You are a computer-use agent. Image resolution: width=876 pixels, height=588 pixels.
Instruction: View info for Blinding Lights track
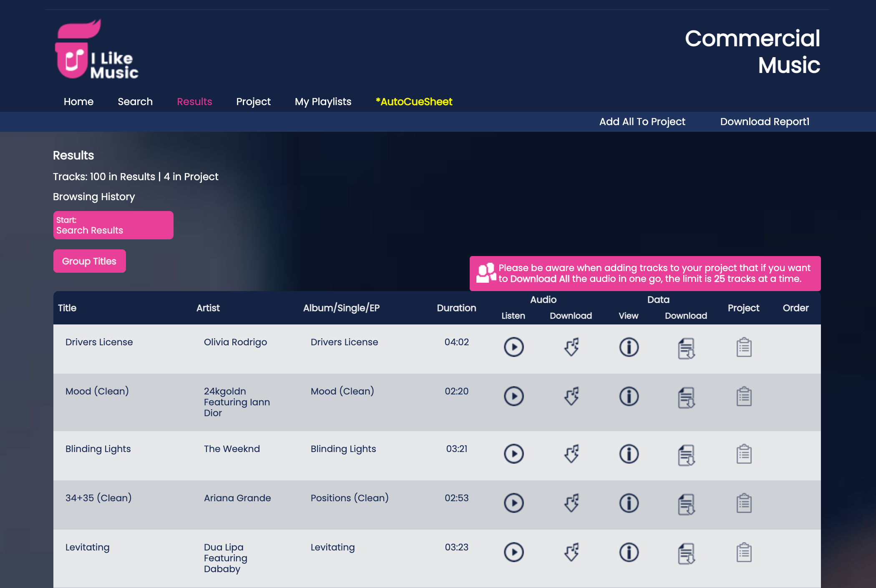coord(629,454)
